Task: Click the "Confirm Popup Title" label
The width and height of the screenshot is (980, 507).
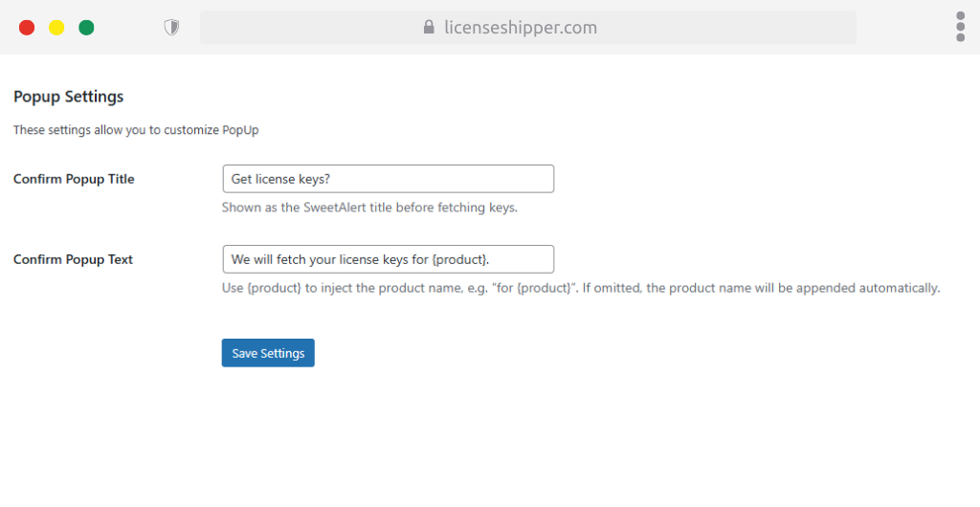Action: 74,179
